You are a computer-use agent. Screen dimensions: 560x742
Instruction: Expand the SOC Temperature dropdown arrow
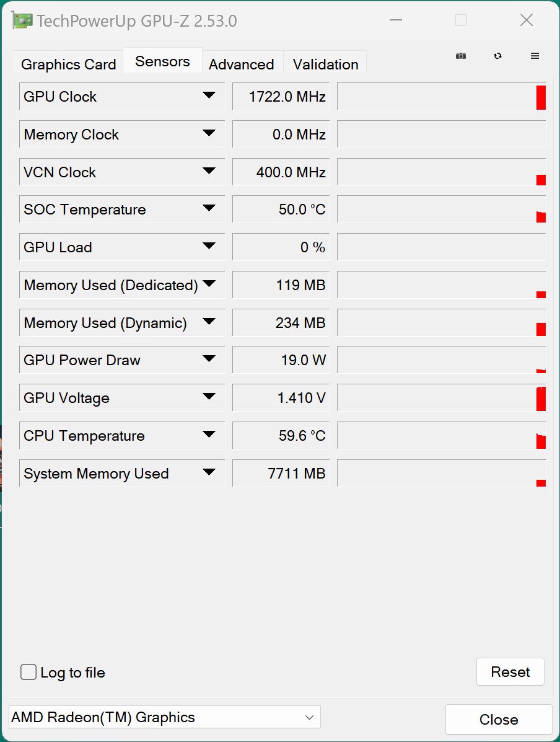[x=209, y=209]
